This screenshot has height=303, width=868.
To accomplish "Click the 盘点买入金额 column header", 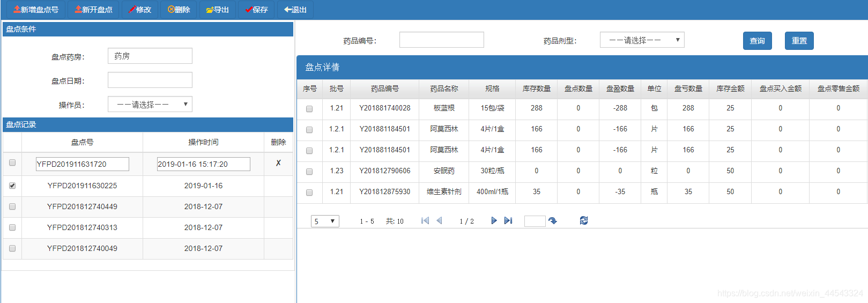I will [781, 89].
